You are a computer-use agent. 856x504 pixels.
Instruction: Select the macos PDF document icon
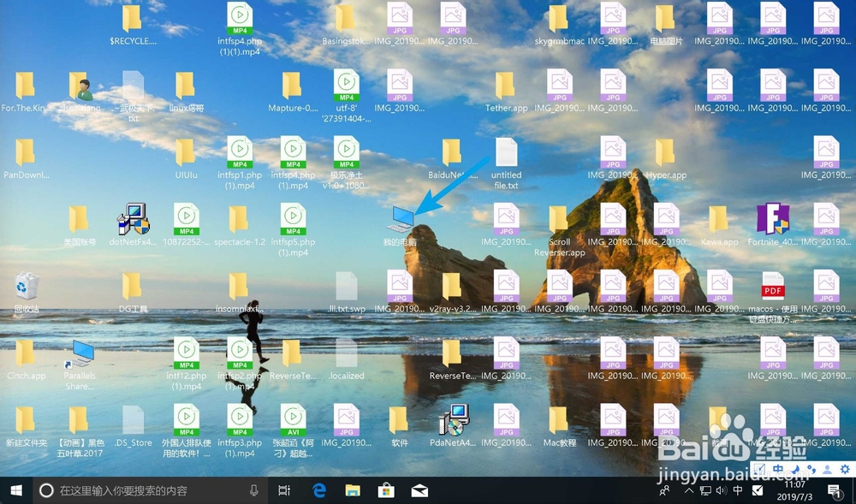[773, 297]
